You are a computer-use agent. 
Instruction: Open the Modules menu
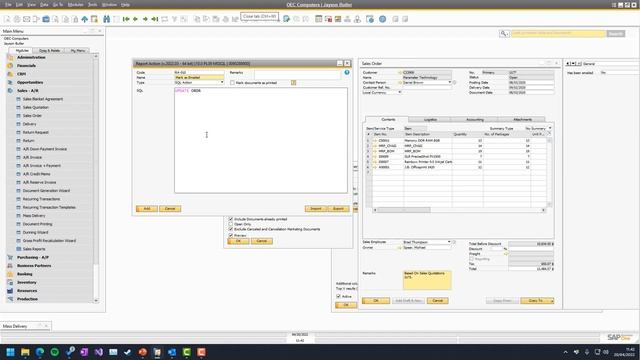75,4
